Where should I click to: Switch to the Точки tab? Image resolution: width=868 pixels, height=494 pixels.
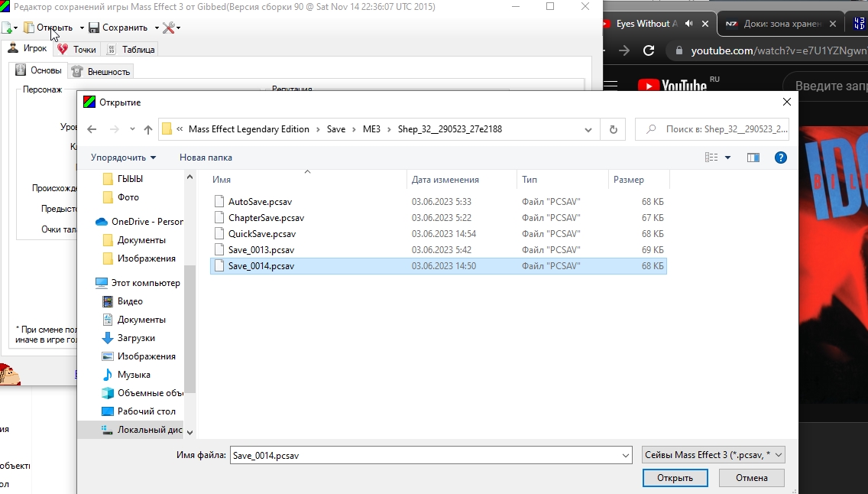(x=77, y=49)
